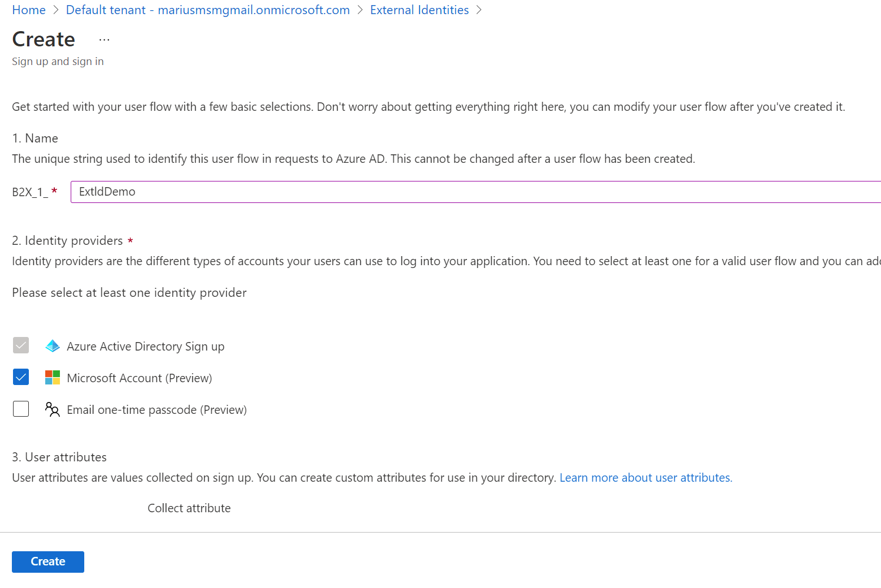The width and height of the screenshot is (881, 588).
Task: Open more options ellipsis beside Create title
Action: click(104, 40)
